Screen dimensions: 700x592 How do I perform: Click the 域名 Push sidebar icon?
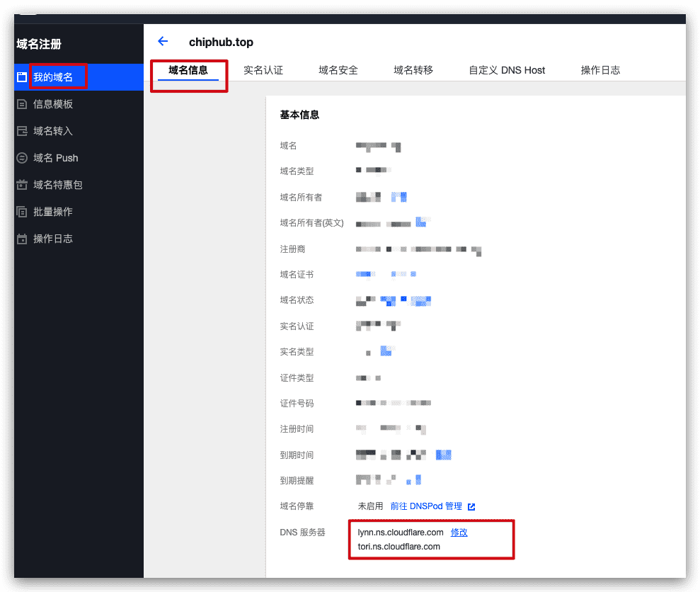[x=22, y=158]
